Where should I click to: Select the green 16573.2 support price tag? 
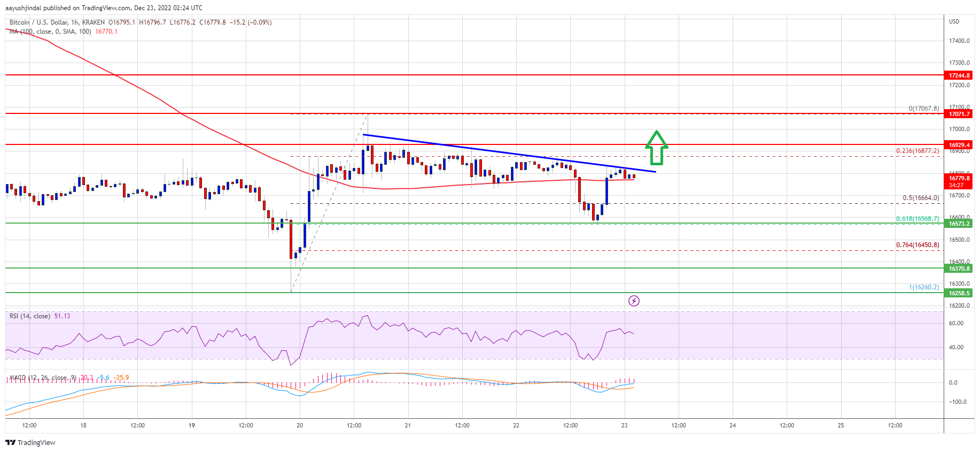coord(959,224)
